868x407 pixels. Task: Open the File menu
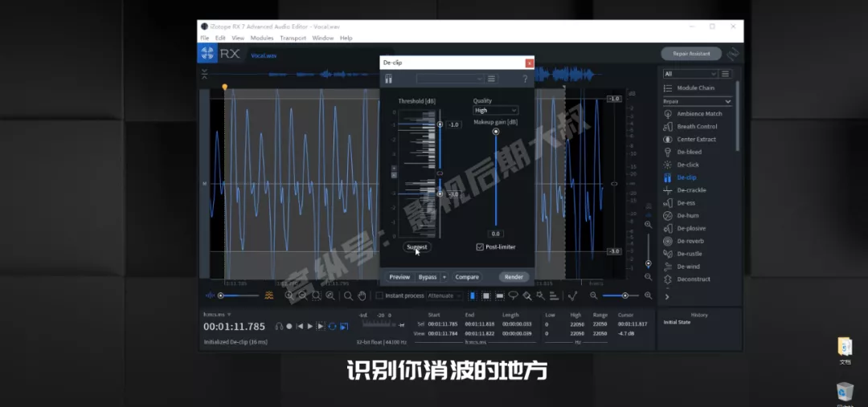point(205,39)
